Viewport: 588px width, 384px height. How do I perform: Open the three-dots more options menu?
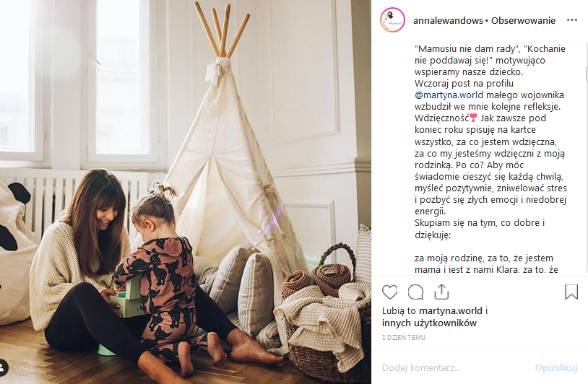(572, 20)
